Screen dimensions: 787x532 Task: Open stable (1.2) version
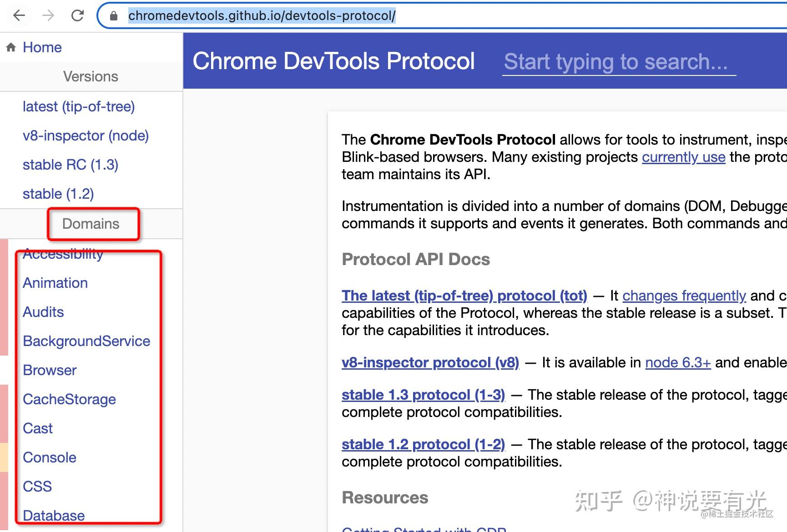pyautogui.click(x=58, y=194)
